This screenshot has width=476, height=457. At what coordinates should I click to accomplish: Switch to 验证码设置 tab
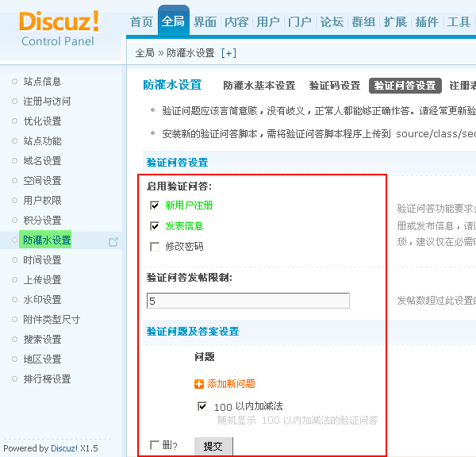(334, 86)
